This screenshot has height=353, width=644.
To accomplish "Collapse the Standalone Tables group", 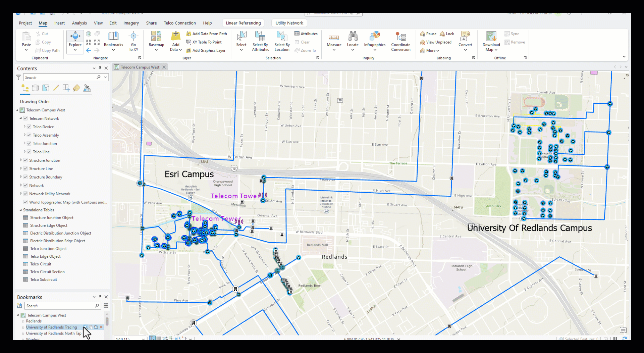I will click(21, 210).
